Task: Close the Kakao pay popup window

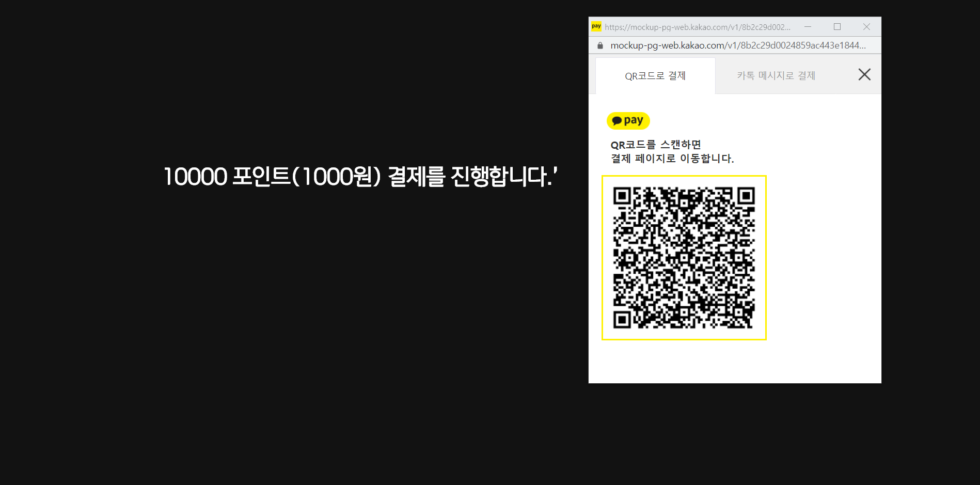Action: [866, 26]
